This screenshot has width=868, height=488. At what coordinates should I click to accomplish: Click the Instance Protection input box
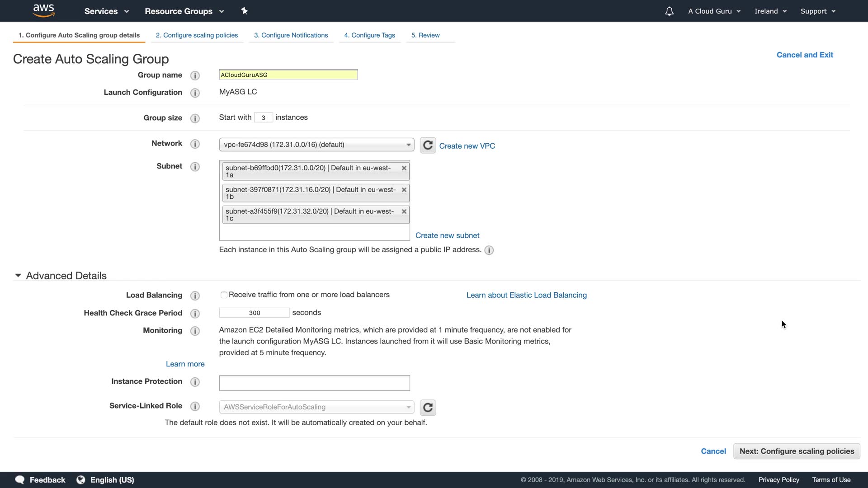(314, 383)
